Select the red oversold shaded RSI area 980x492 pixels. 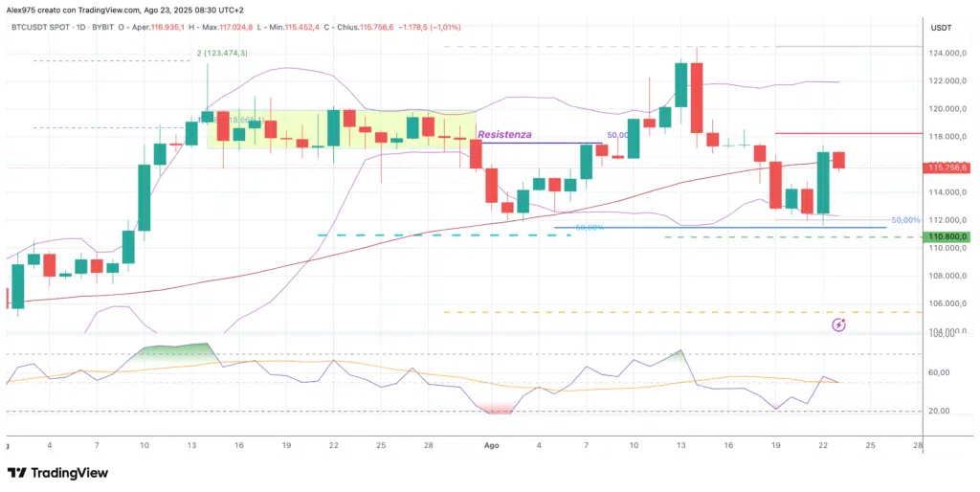[x=500, y=409]
